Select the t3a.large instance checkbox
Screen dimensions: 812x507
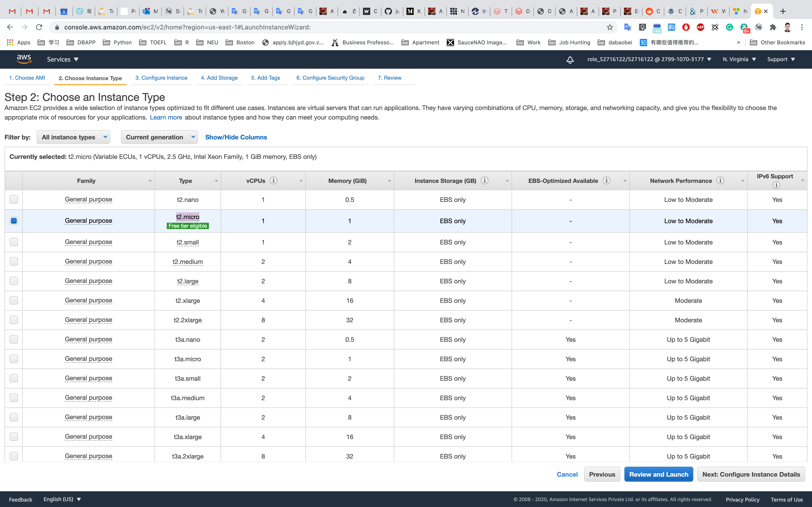(x=14, y=417)
